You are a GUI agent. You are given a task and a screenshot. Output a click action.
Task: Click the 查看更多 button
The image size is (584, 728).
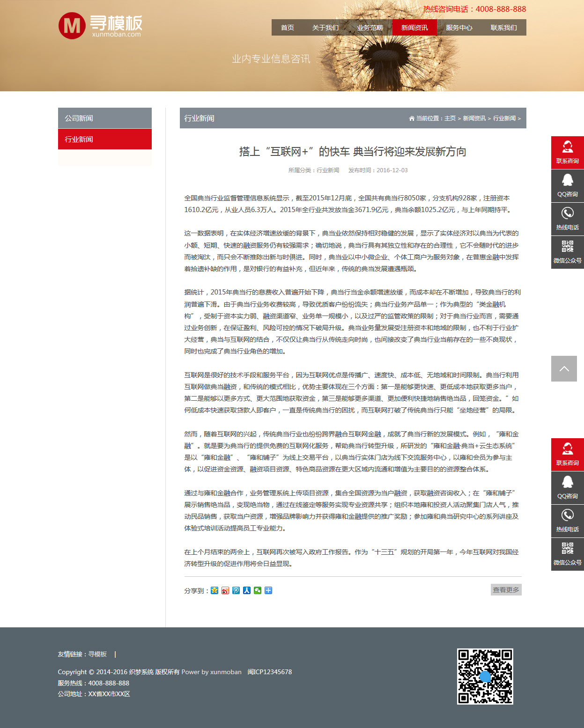click(x=506, y=590)
